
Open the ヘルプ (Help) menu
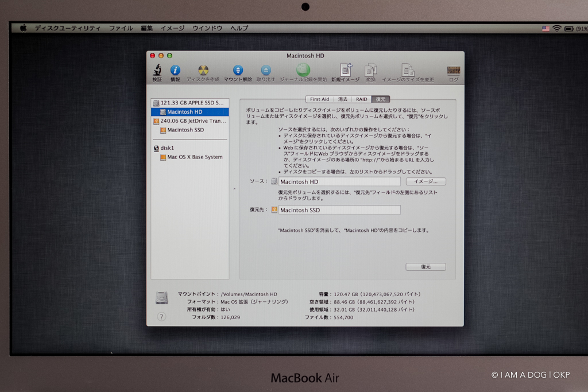(239, 28)
